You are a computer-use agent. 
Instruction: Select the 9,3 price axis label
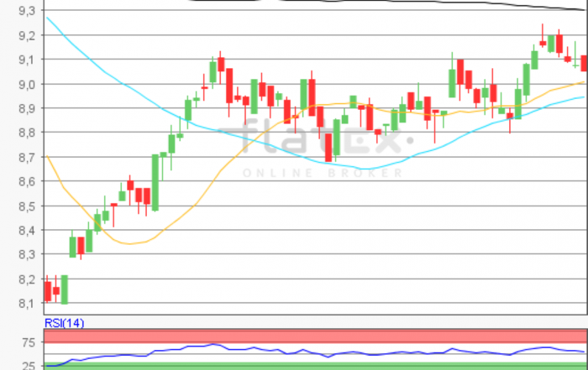pyautogui.click(x=26, y=11)
